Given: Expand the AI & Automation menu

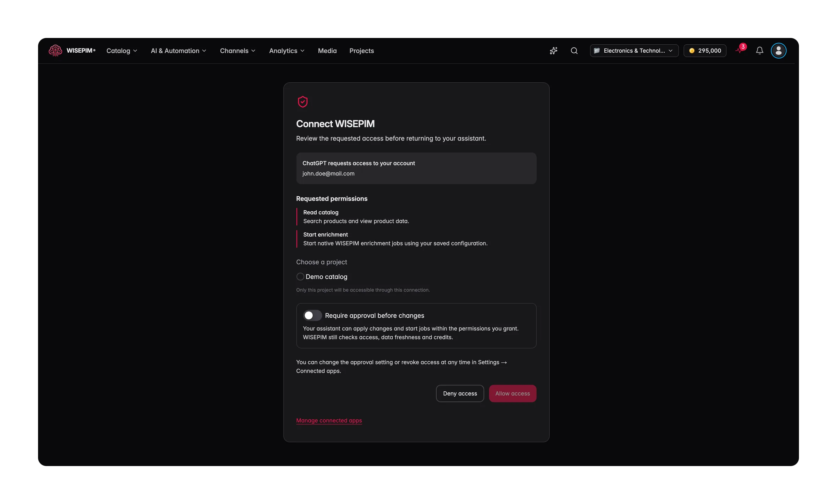Looking at the screenshot, I should [179, 51].
